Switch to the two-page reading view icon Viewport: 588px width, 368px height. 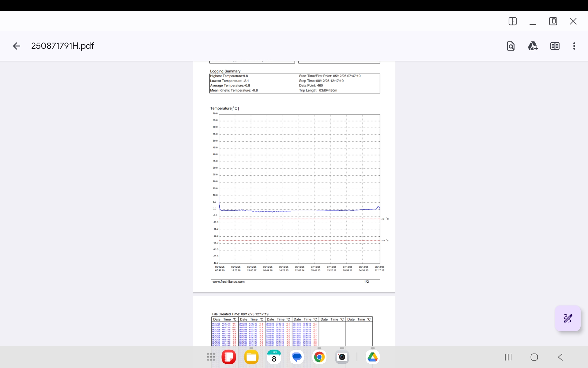[x=555, y=46]
